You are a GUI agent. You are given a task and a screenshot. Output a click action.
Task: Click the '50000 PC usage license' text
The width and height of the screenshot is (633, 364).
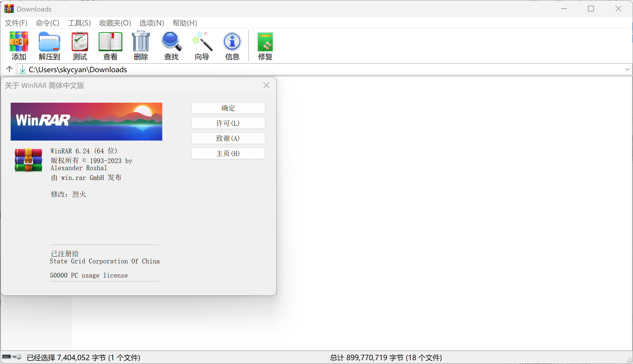[89, 275]
